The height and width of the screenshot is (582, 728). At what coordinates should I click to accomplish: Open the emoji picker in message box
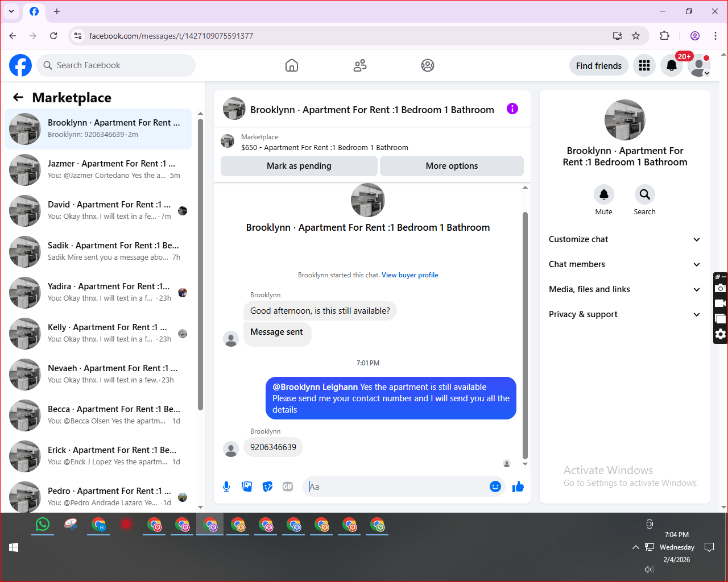(495, 487)
